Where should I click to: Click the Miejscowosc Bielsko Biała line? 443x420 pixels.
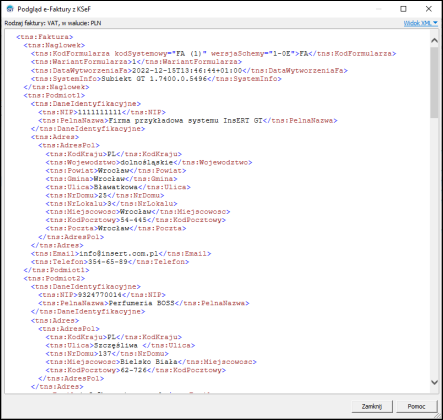click(151, 362)
